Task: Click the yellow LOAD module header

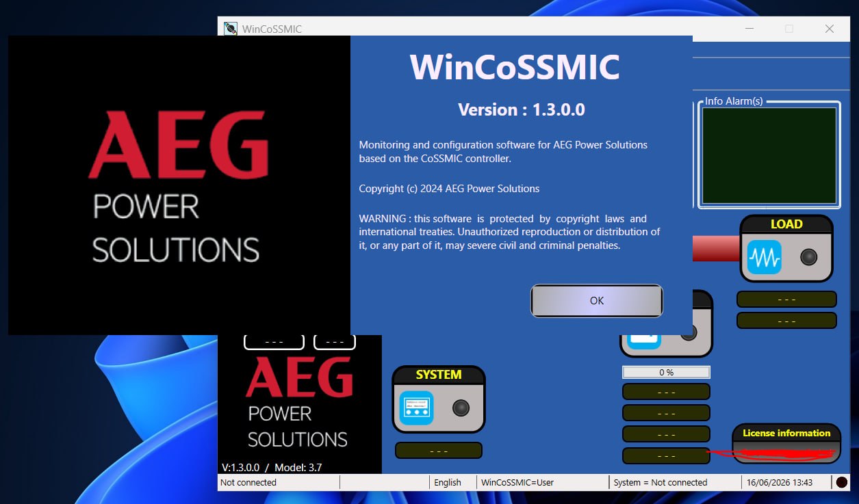Action: click(786, 224)
